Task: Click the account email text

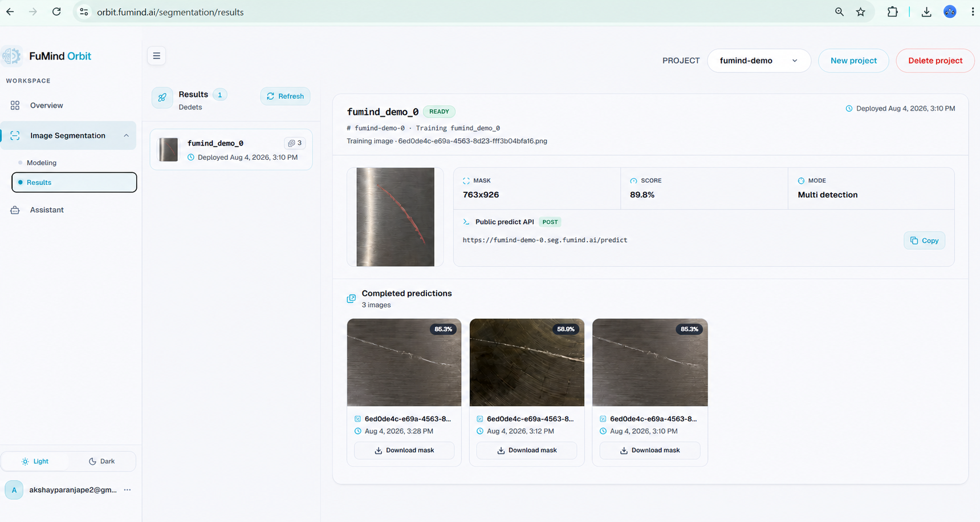Action: point(73,490)
